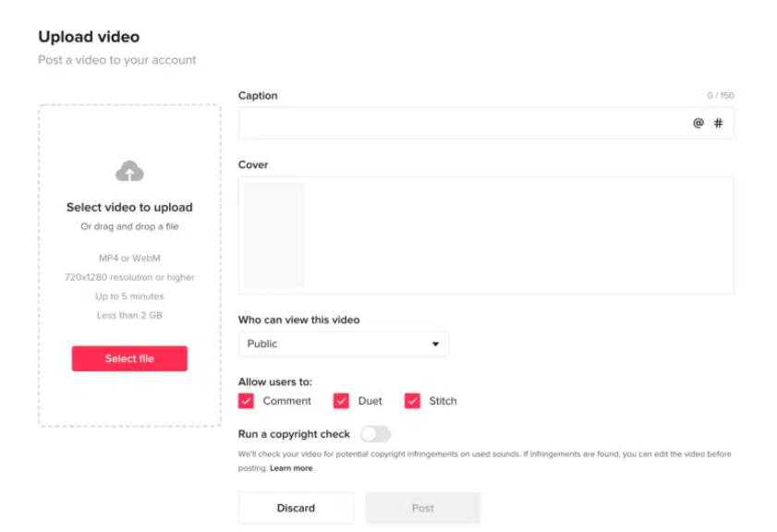Click the Or drag and drop a file text

click(129, 226)
